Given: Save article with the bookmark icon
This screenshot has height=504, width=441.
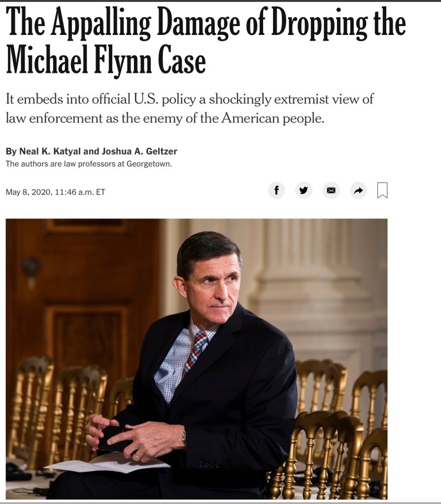Looking at the screenshot, I should click(382, 190).
